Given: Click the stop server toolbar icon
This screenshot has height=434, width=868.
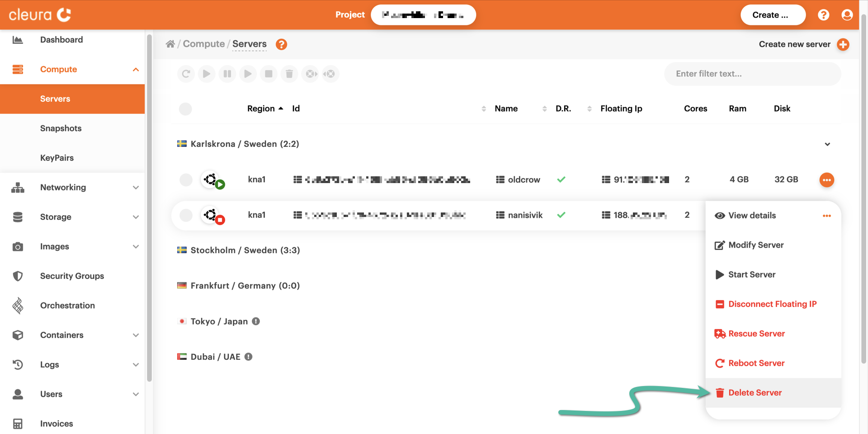Looking at the screenshot, I should click(269, 74).
